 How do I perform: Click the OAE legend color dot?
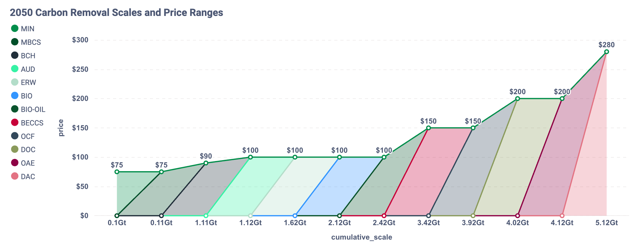(15, 163)
